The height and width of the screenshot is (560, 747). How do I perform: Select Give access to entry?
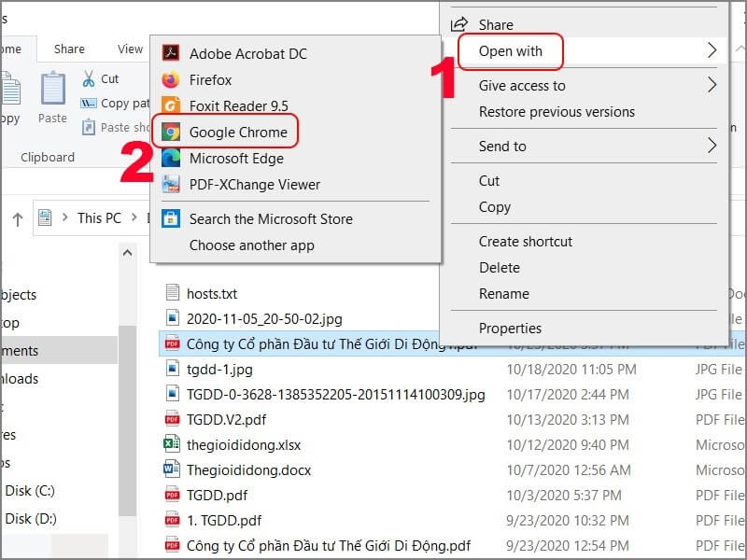click(x=522, y=85)
